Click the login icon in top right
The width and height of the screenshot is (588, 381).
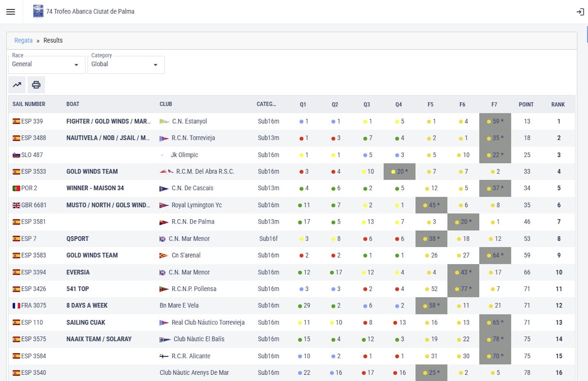tap(580, 12)
